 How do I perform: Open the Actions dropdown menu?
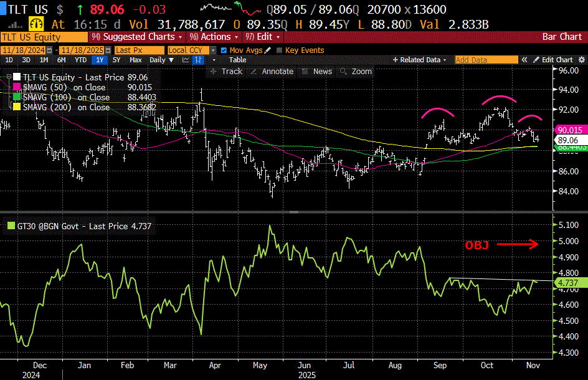[214, 37]
